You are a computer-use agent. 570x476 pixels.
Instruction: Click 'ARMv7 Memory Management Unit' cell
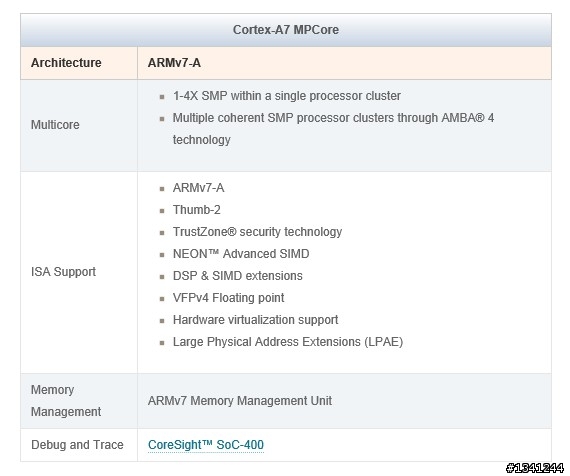[x=240, y=401]
